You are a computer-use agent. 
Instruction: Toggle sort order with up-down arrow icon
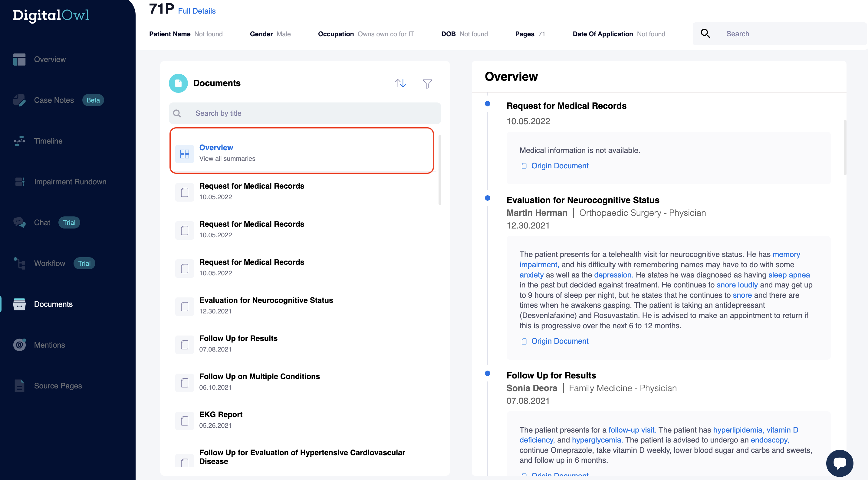tap(399, 83)
